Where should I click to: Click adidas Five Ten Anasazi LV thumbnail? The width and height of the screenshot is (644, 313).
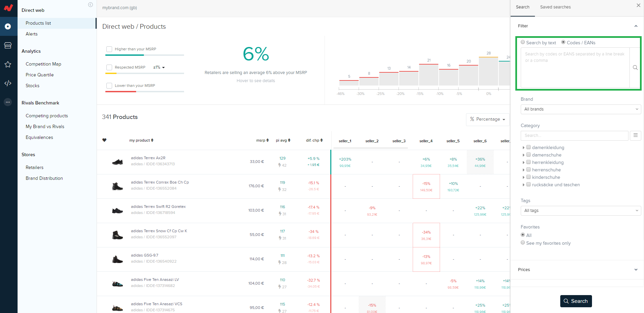pyautogui.click(x=118, y=284)
